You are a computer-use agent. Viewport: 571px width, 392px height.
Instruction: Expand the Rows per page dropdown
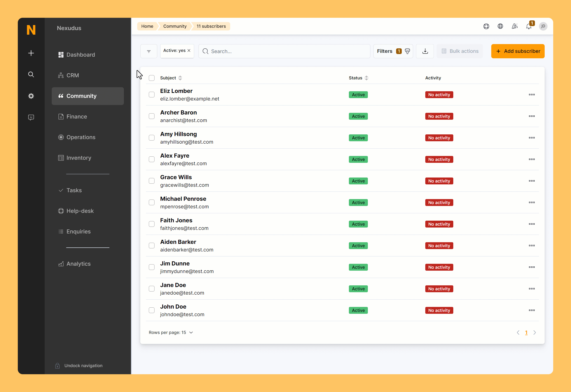(x=171, y=332)
